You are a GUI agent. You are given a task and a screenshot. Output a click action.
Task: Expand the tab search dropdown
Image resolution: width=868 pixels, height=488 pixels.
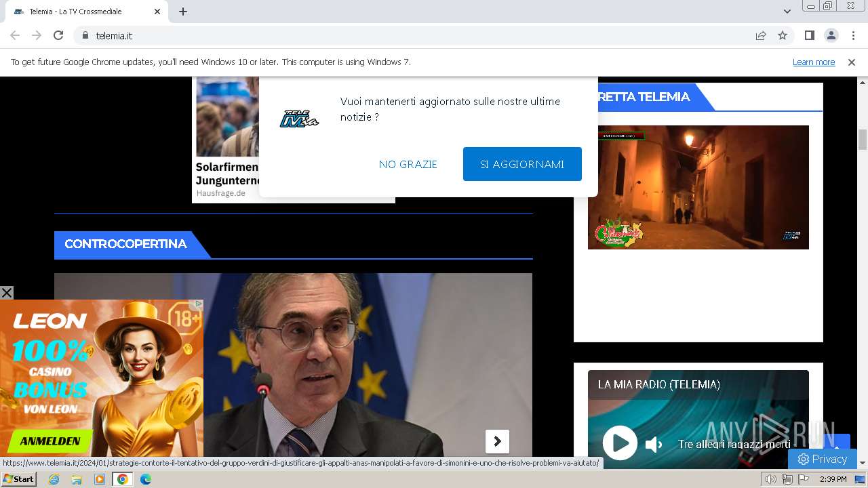pos(787,12)
